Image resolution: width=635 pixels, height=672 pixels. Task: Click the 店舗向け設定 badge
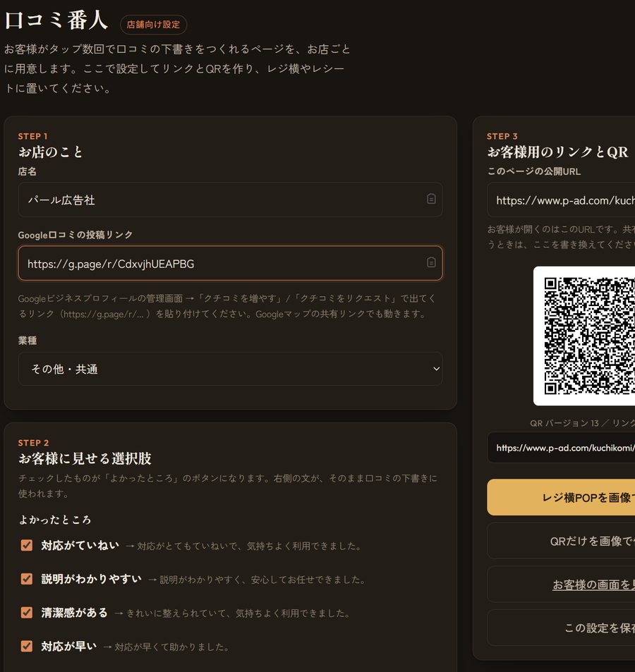(x=154, y=25)
